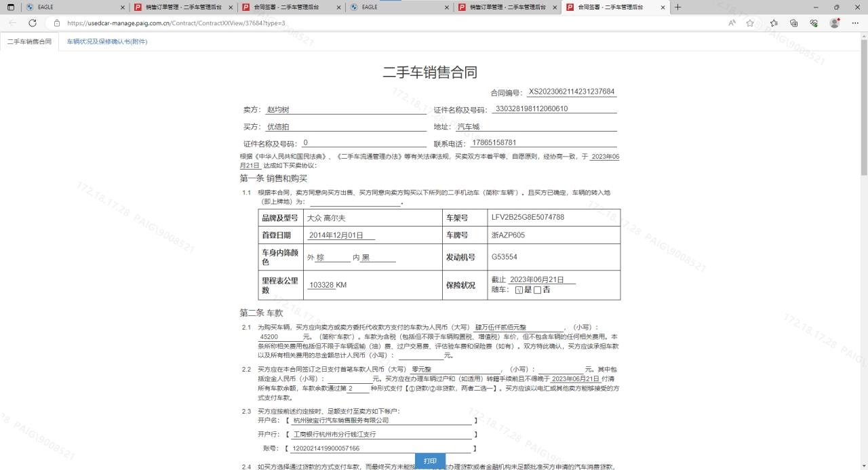Close the active 合同签署 tab
868x470 pixels.
(x=664, y=7)
